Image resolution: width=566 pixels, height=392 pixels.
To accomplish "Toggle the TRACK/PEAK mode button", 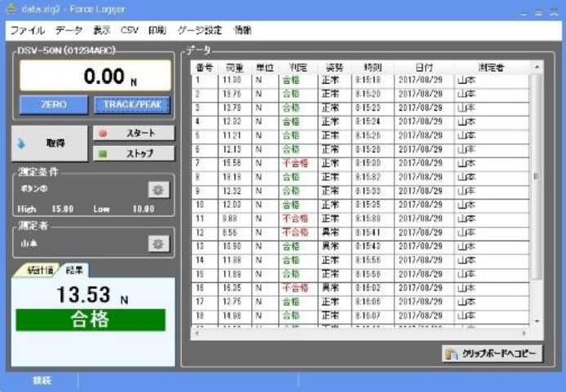I will point(131,105).
